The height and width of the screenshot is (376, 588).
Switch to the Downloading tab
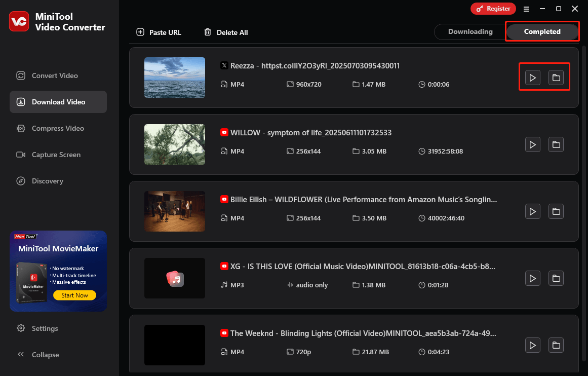coord(471,31)
